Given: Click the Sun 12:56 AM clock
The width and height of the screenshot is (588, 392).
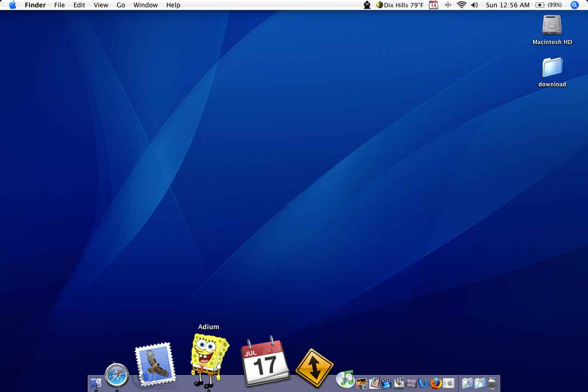Looking at the screenshot, I should 508,5.
